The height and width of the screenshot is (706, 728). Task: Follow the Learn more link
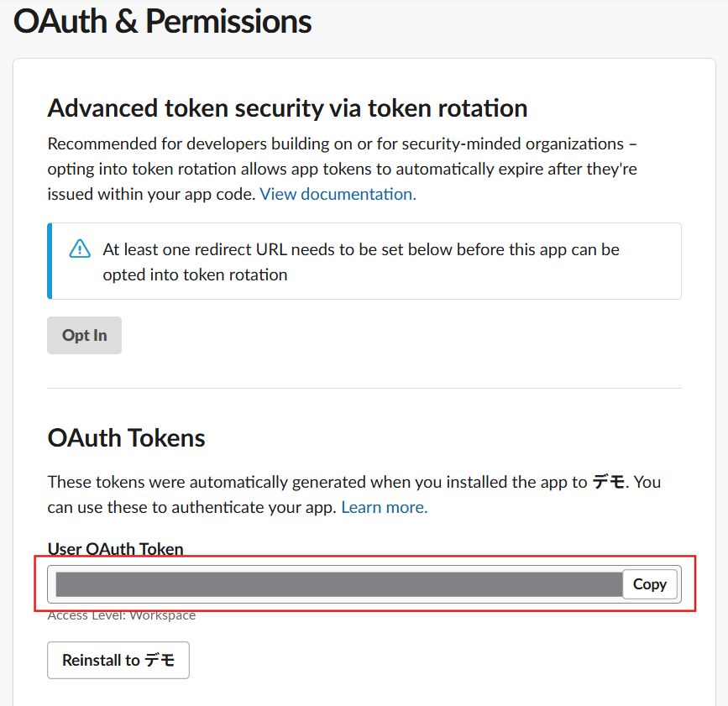(x=384, y=507)
